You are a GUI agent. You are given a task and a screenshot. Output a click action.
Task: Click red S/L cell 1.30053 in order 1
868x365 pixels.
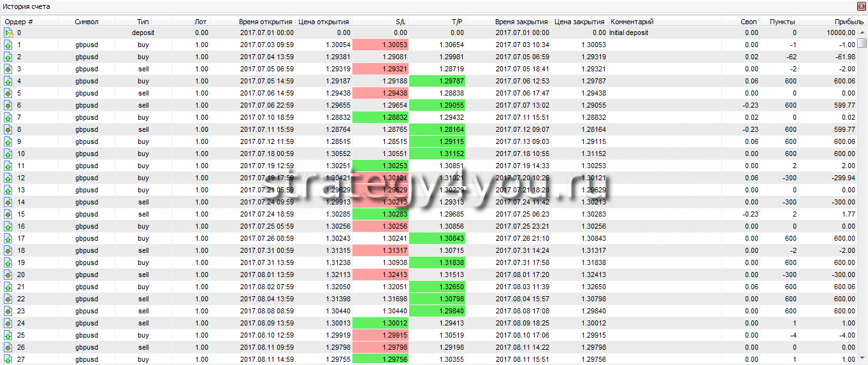380,45
